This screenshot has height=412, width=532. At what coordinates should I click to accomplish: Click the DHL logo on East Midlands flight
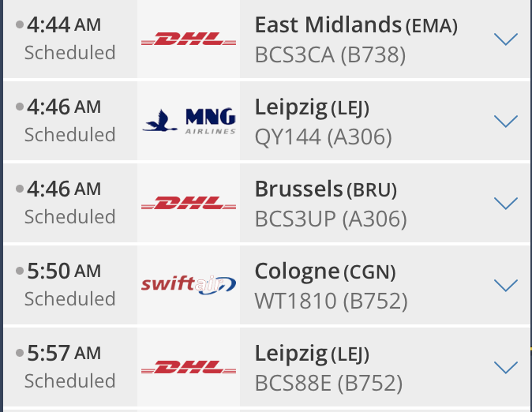189,39
